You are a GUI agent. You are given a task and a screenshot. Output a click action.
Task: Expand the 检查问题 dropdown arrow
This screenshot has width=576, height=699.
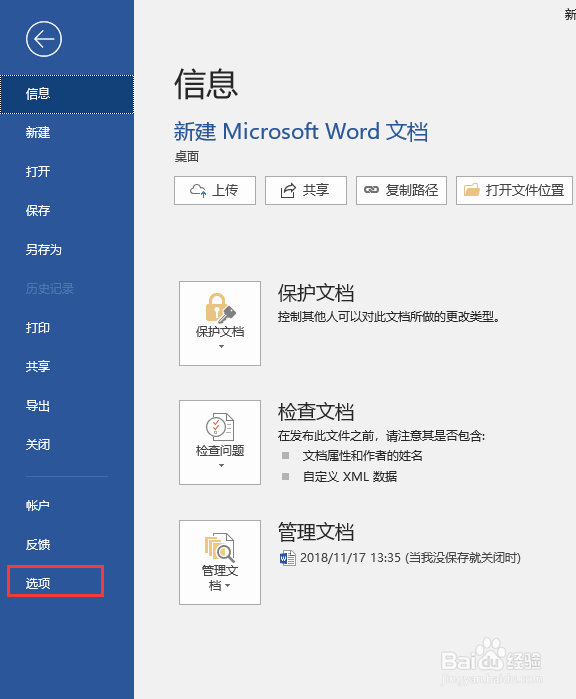[221, 466]
